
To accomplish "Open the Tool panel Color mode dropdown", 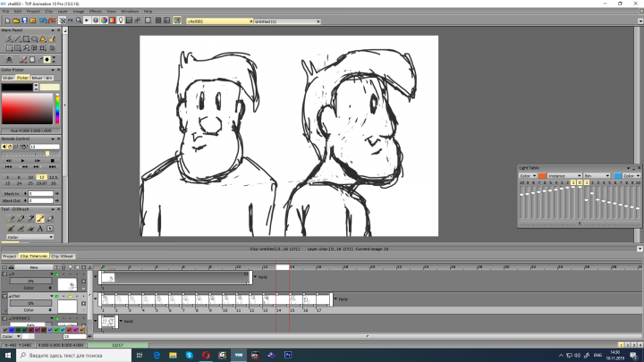I will point(30,237).
